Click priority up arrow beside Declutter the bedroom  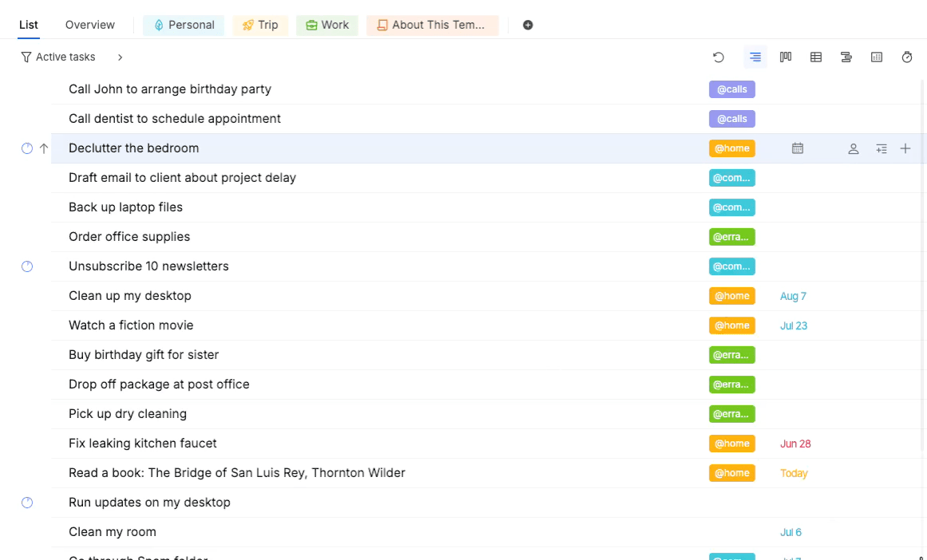click(x=44, y=148)
